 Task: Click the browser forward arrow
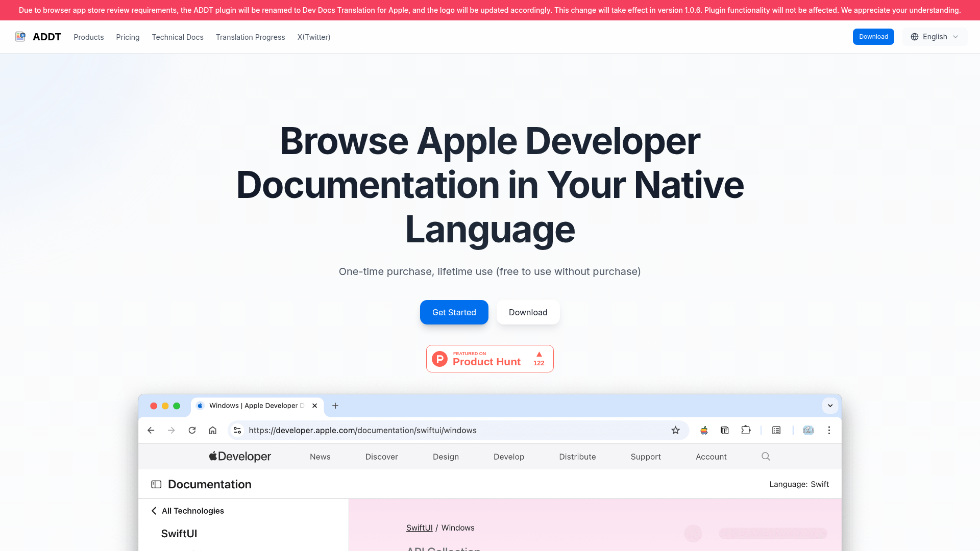tap(171, 431)
